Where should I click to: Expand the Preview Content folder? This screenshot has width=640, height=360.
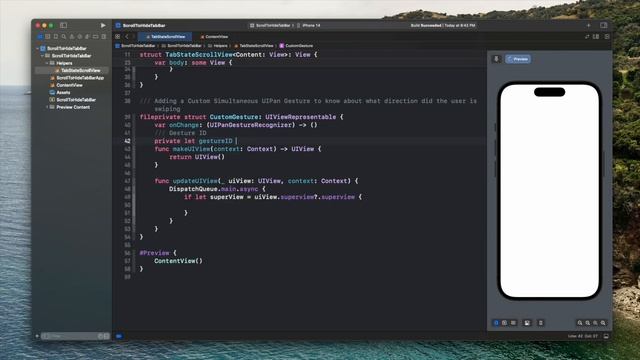click(47, 107)
